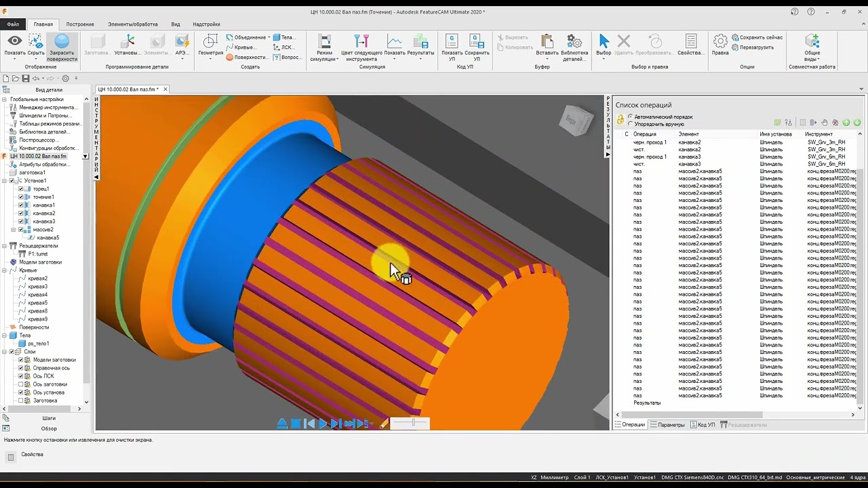
Task: Click the Шаги panel button
Action: (x=49, y=418)
